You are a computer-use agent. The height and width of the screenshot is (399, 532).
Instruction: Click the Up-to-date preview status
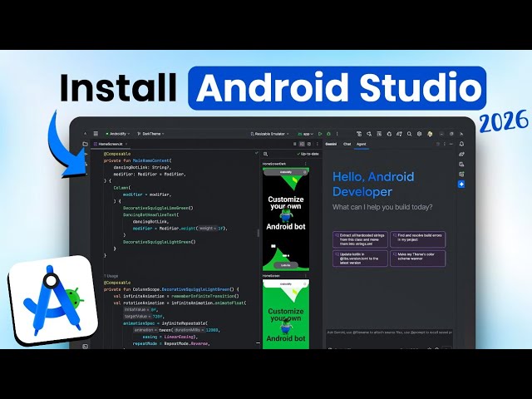click(x=308, y=154)
